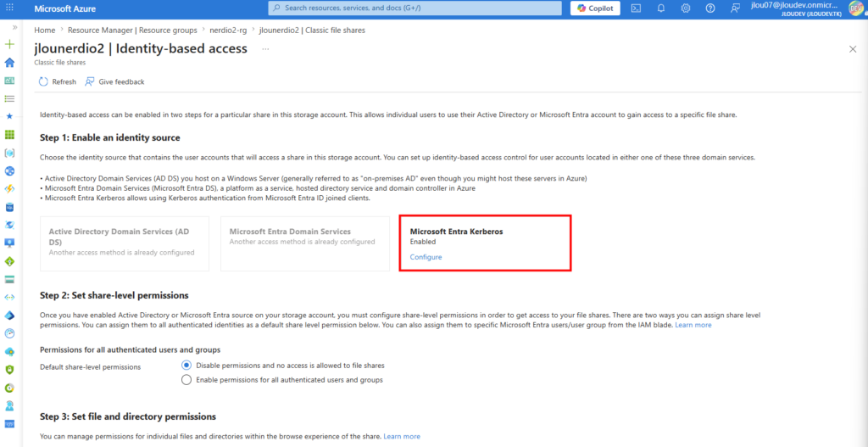Expand the left sidebar with chevrons
Viewport: 868px width, 447px height.
(14, 27)
